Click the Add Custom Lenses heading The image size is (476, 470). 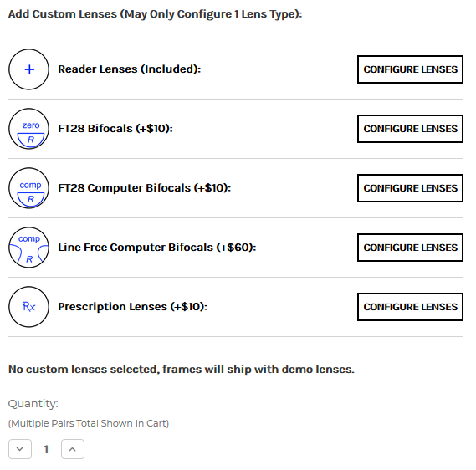coord(155,14)
